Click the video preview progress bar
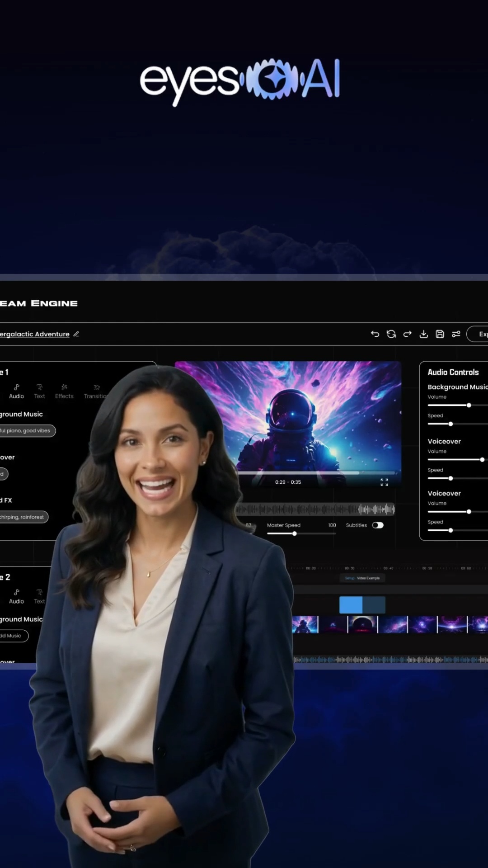 click(316, 473)
